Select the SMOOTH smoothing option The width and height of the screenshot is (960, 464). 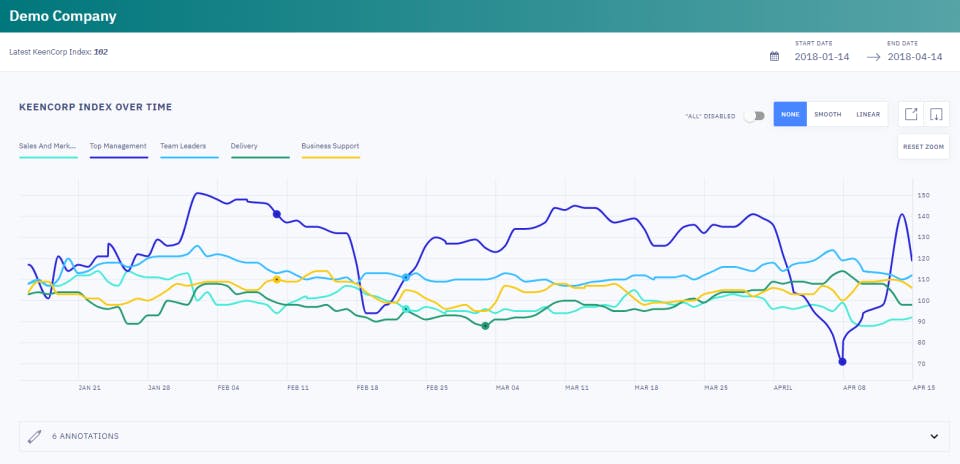[827, 114]
